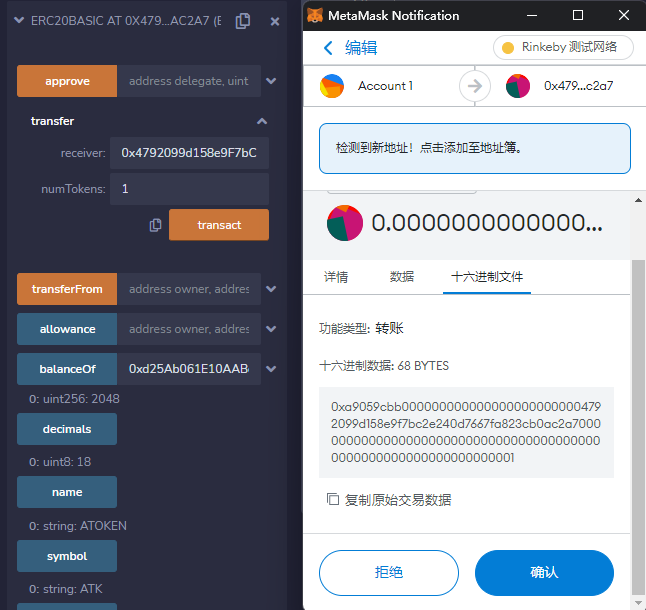Click the hex data block starting 0xa9059cbb
Screen dimensions: 646x610
point(466,432)
